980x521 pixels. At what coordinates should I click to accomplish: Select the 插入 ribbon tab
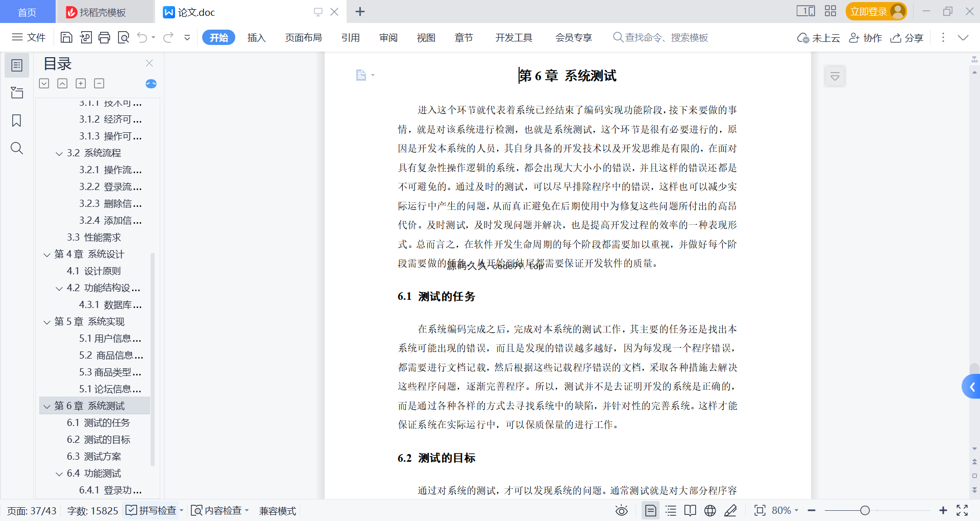pos(256,37)
